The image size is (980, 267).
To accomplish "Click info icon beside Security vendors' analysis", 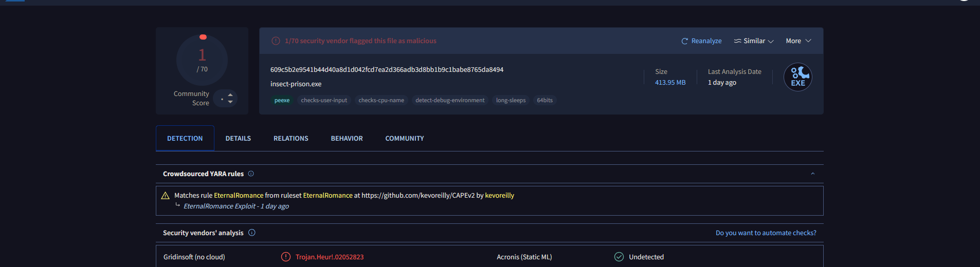I will [x=252, y=233].
